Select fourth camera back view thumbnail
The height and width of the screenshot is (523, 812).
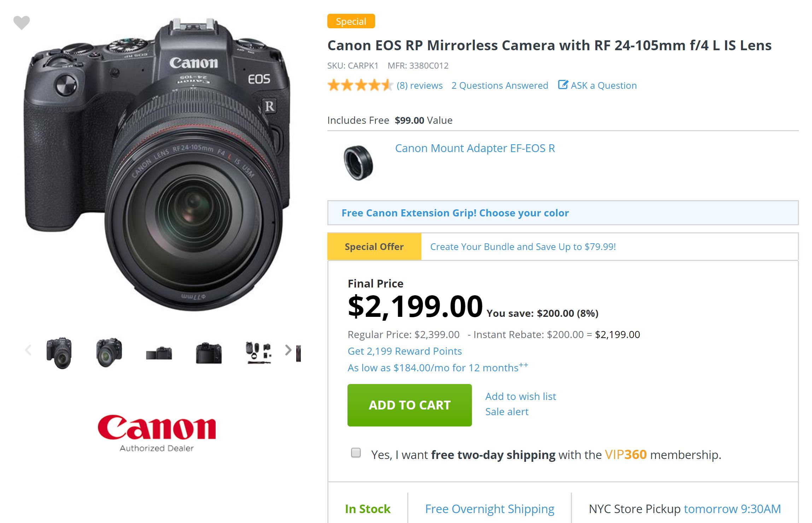209,353
